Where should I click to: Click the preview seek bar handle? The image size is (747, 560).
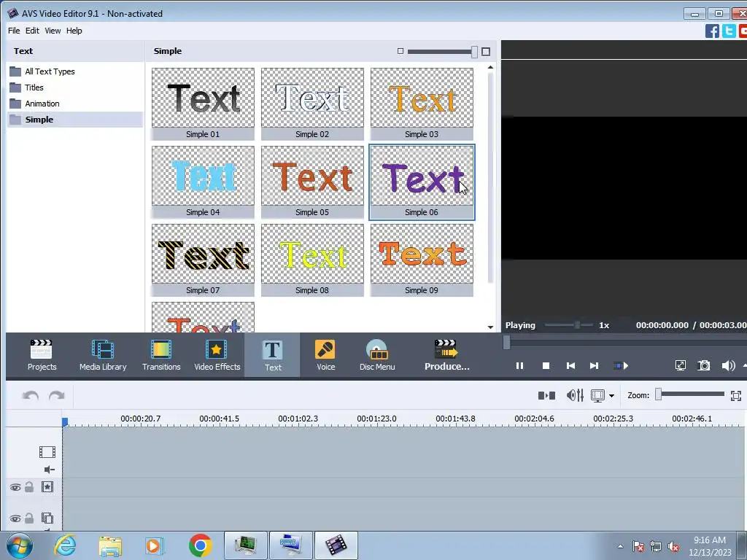coord(506,342)
